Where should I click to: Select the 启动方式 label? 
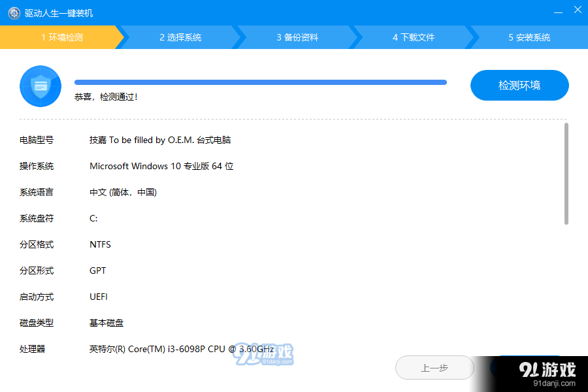37,297
